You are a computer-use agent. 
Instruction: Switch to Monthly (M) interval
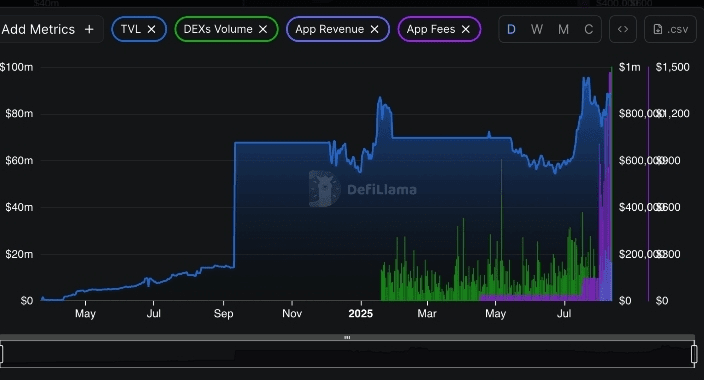pyautogui.click(x=563, y=29)
